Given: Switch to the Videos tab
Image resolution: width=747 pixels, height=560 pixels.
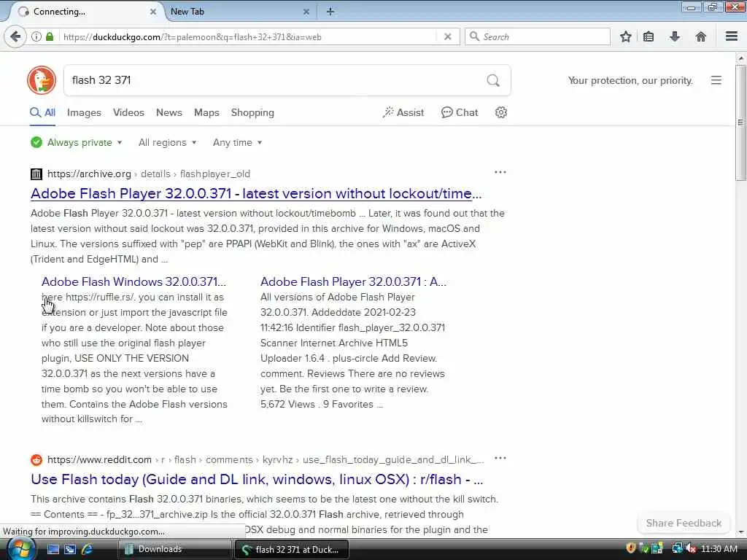Looking at the screenshot, I should [x=128, y=113].
